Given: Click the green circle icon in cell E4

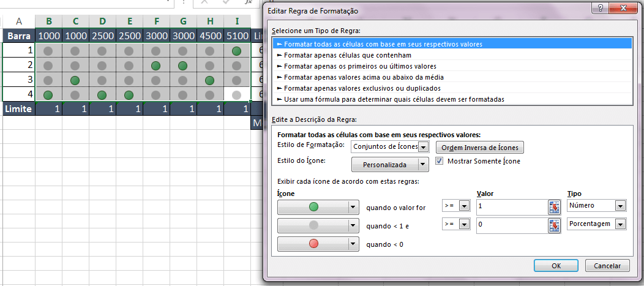Looking at the screenshot, I should (129, 95).
